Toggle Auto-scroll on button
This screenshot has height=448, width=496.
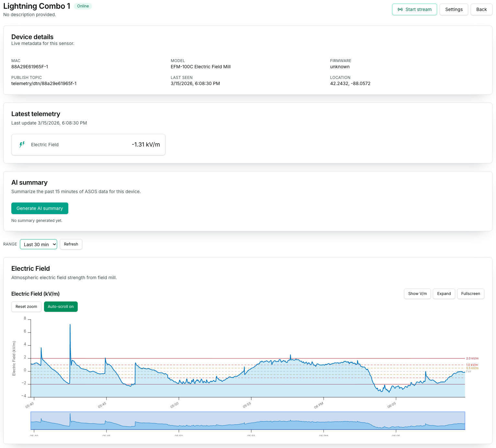[x=61, y=307]
